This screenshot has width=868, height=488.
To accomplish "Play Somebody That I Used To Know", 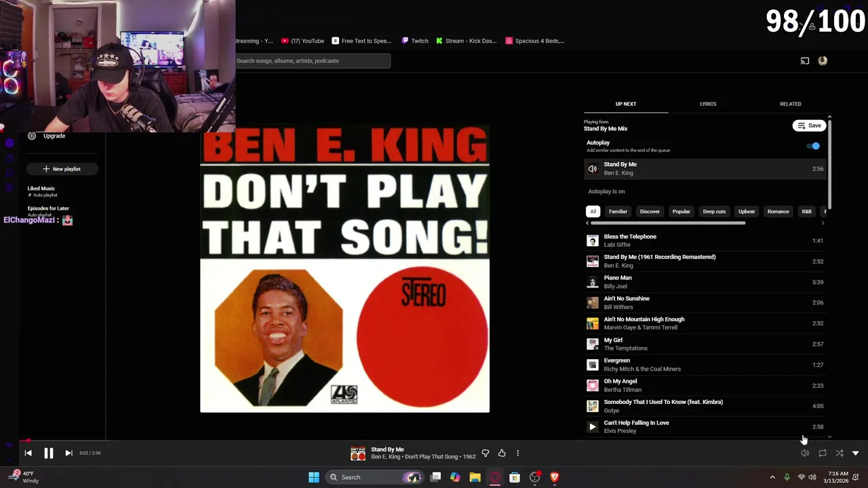I will tap(705, 406).
